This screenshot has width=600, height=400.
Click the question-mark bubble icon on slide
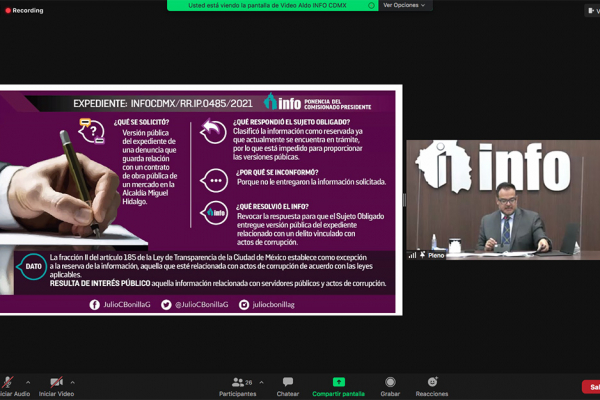pos(91,131)
